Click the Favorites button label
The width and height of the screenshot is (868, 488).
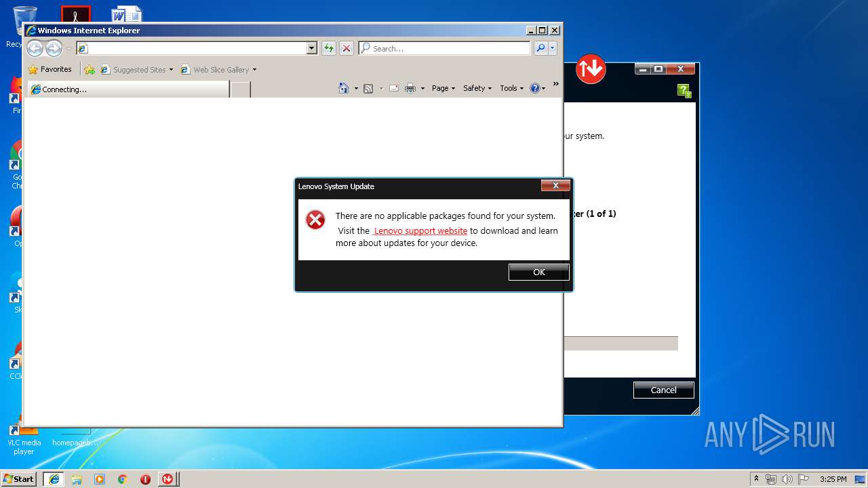(x=56, y=69)
